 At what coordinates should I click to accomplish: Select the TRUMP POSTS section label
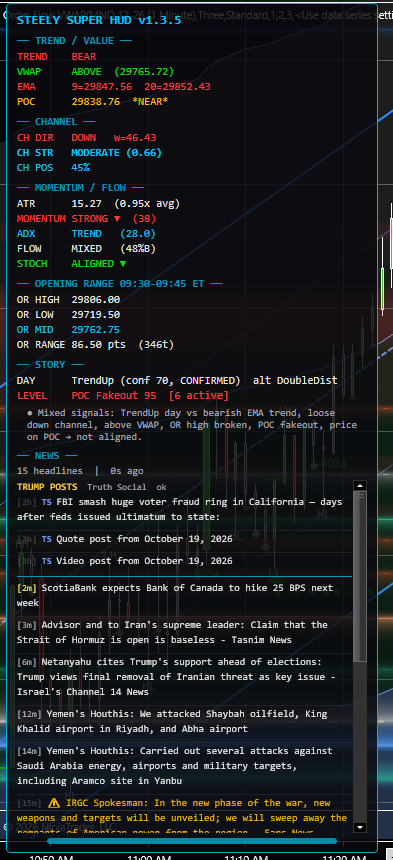coord(48,487)
